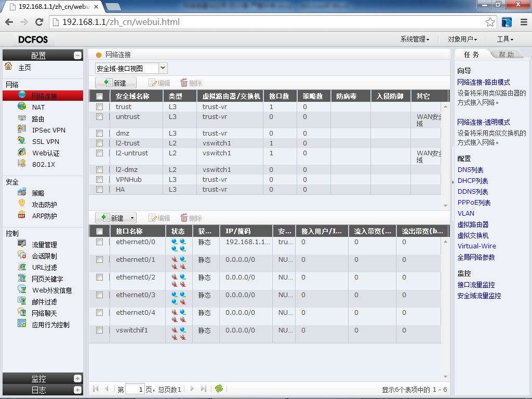The width and height of the screenshot is (532, 399).
Task: Open the Chrome menu hamburger icon
Action: pos(524,22)
